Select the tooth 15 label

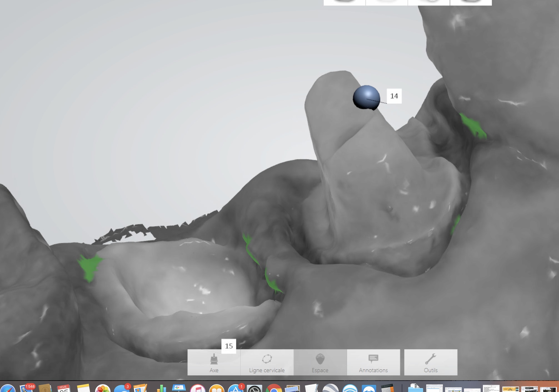229,346
